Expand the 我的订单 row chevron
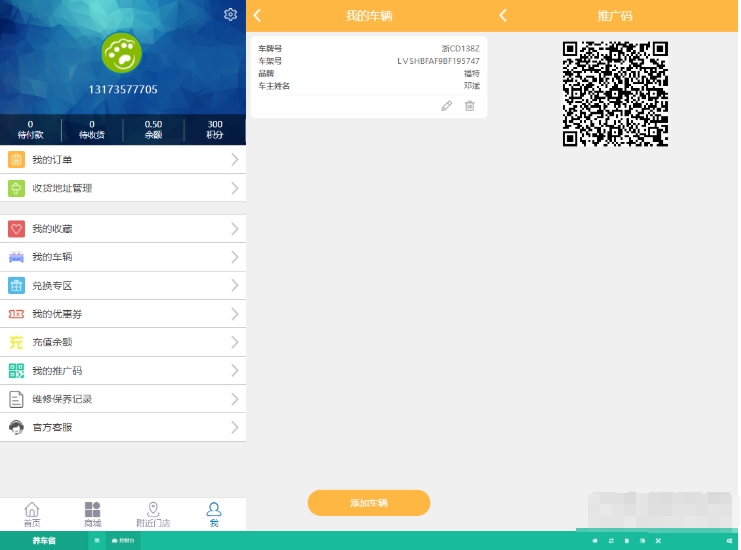Viewport: 741px width, 550px height. click(234, 160)
